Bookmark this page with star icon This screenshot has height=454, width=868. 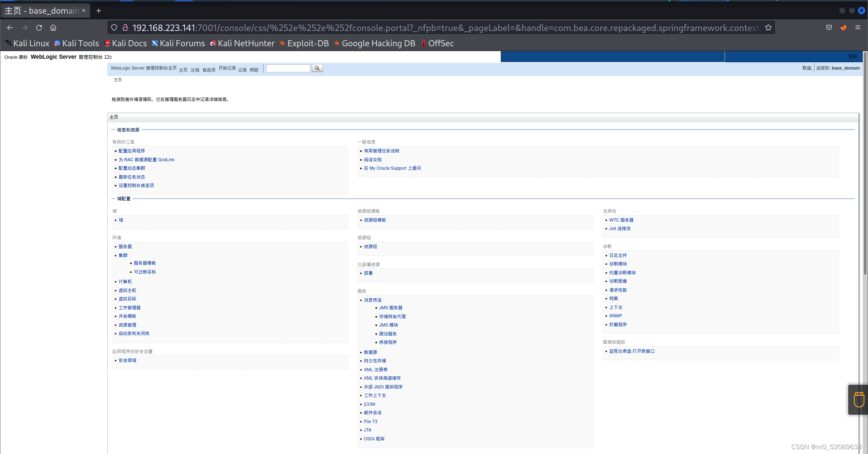pos(768,28)
